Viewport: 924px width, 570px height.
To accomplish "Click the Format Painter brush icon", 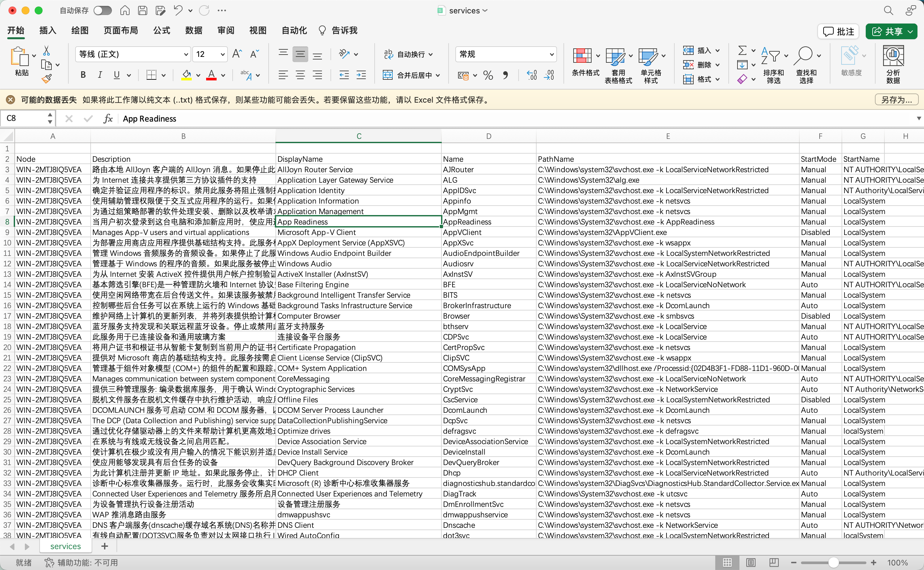I will pyautogui.click(x=46, y=79).
